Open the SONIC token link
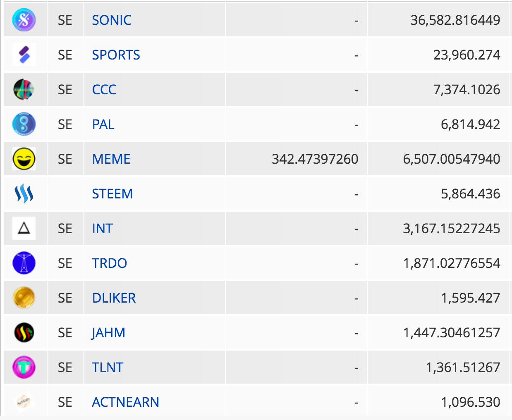 [x=112, y=20]
